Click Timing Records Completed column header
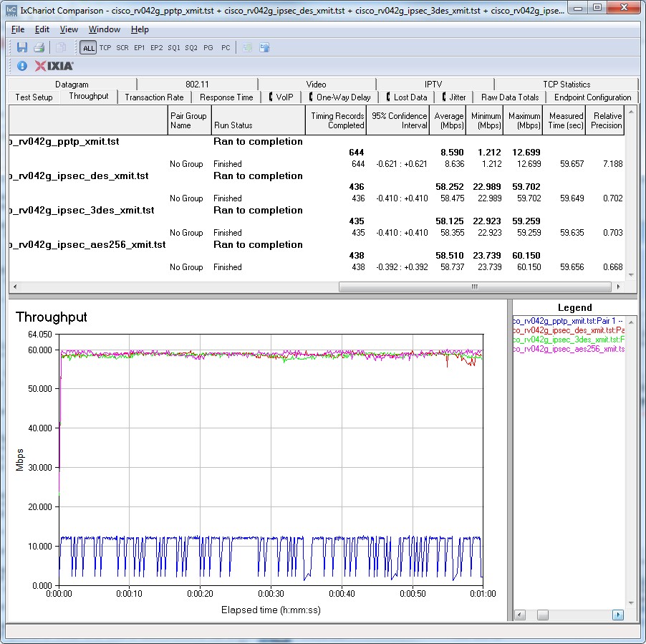 pyautogui.click(x=336, y=120)
